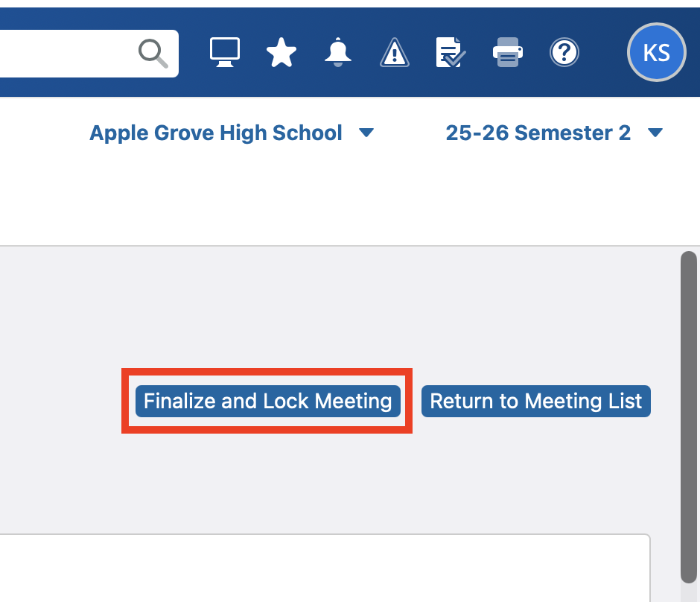Open help with the question mark icon

tap(564, 52)
